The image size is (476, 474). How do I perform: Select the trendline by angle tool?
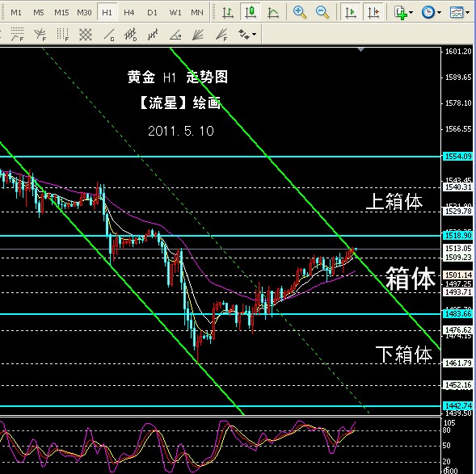(x=175, y=35)
